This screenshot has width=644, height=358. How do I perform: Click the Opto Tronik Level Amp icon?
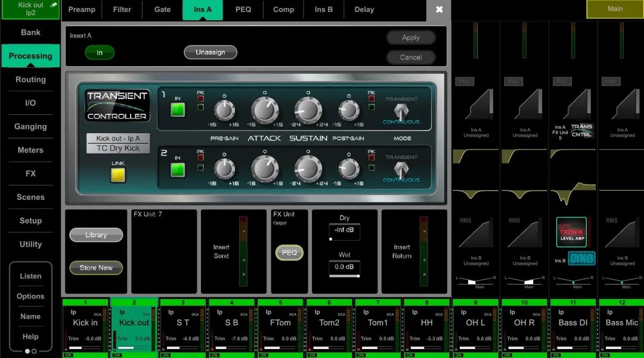571,232
